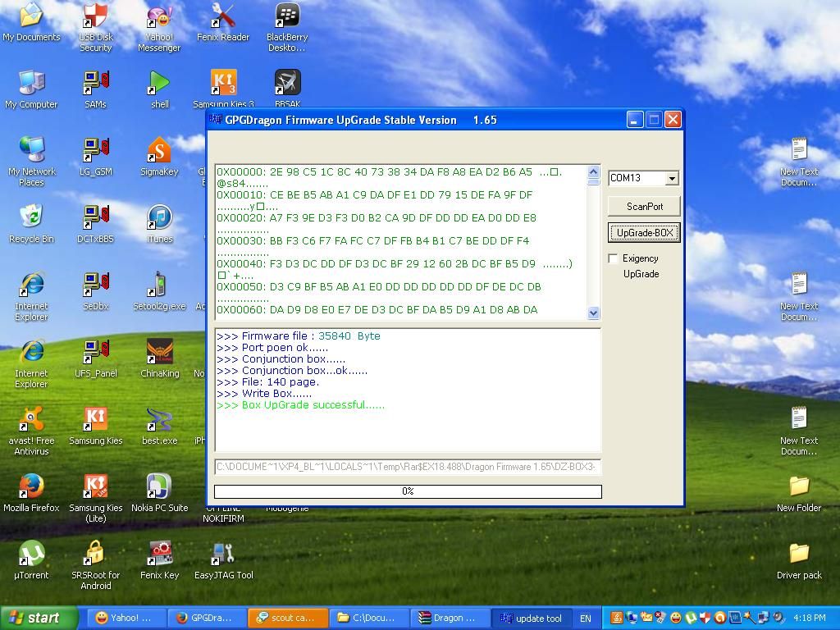Select the 'Port poen ok' log line
The image size is (840, 630).
point(272,348)
